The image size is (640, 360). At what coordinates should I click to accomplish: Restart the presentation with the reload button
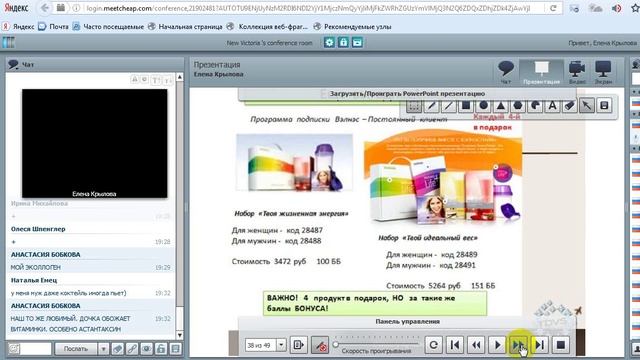(x=433, y=345)
